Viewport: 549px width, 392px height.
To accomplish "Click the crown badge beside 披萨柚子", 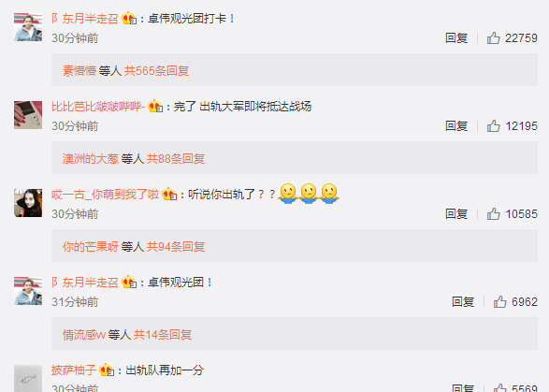I will (x=107, y=370).
